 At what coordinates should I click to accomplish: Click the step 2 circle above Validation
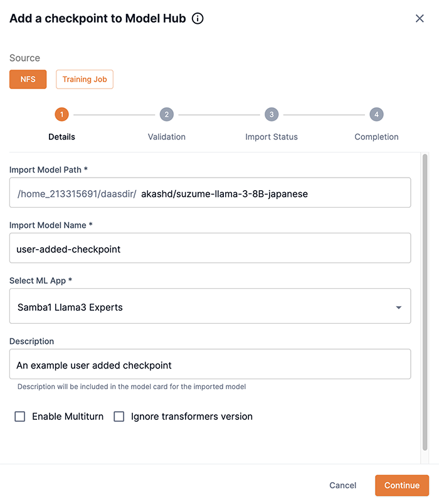tap(166, 114)
